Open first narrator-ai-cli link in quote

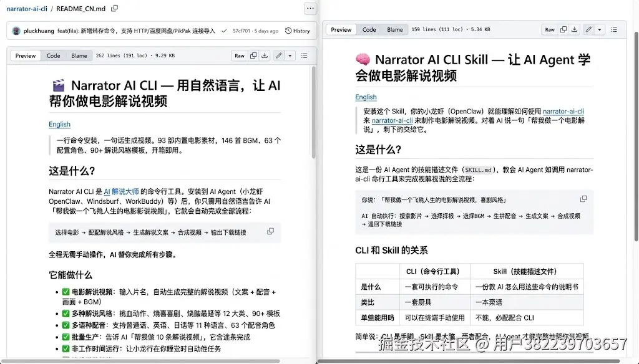coord(563,111)
